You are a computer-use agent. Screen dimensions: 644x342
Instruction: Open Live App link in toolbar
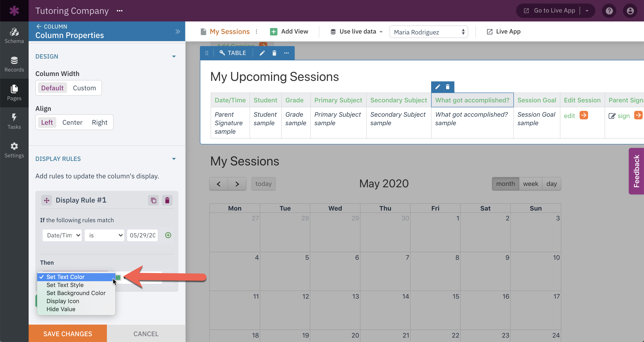(x=504, y=32)
